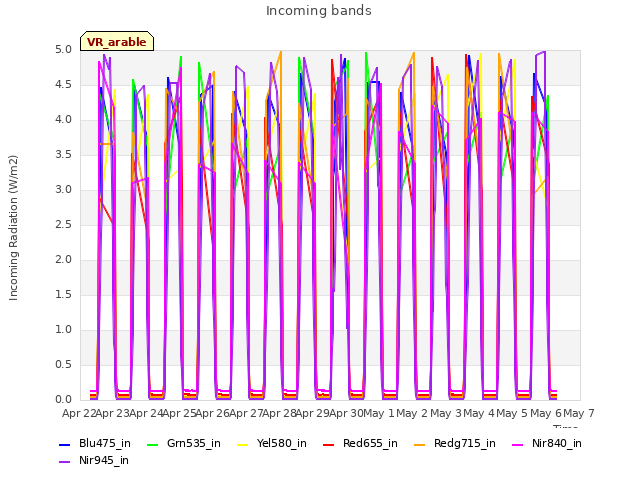Click the Apr 25 x-axis date label
640x480 pixels.
click(x=179, y=414)
